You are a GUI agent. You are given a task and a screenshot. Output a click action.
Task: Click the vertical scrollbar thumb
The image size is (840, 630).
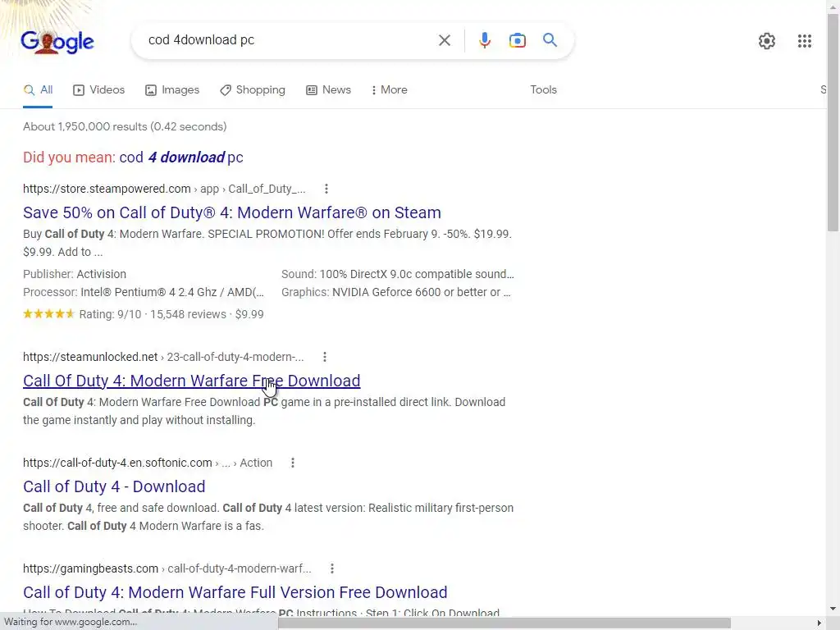coord(833,122)
